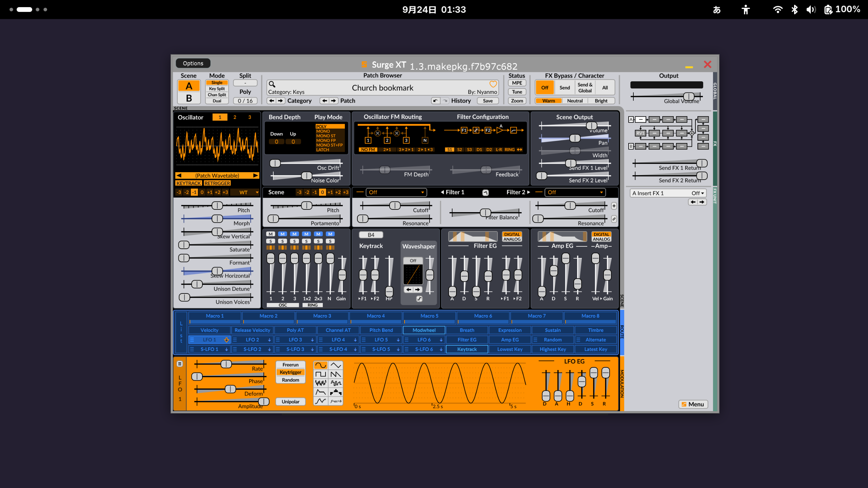Select sine LFO waveform
Image resolution: width=868 pixels, height=488 pixels.
[320, 365]
